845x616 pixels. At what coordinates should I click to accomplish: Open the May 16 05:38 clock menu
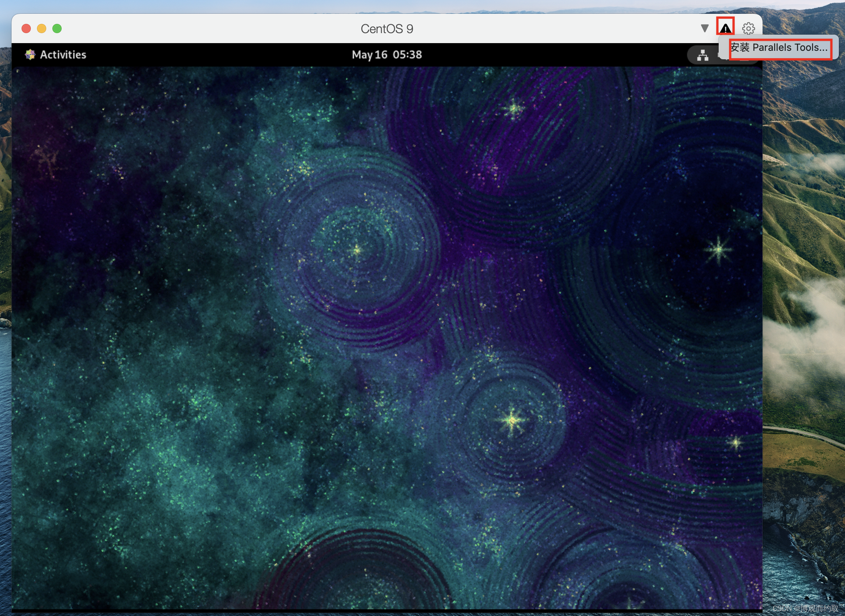click(387, 55)
